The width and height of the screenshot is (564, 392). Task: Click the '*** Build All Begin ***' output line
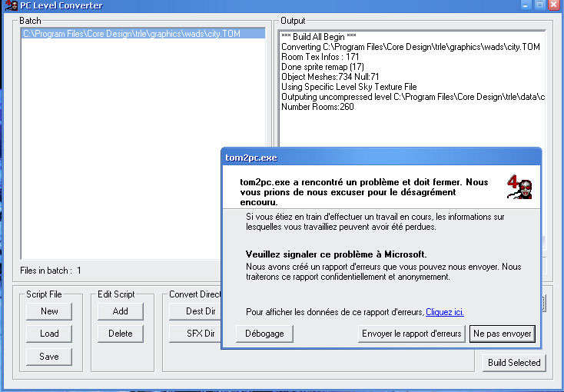[319, 37]
